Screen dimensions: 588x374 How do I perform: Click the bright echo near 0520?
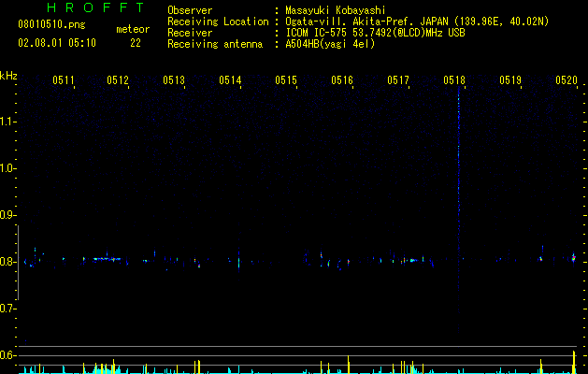(x=573, y=258)
